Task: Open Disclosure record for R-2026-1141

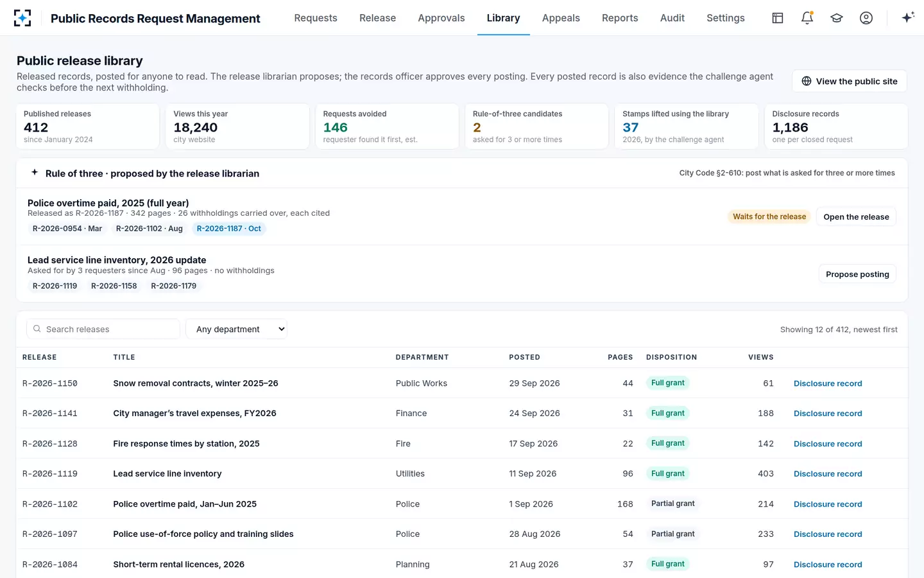Action: pos(828,414)
